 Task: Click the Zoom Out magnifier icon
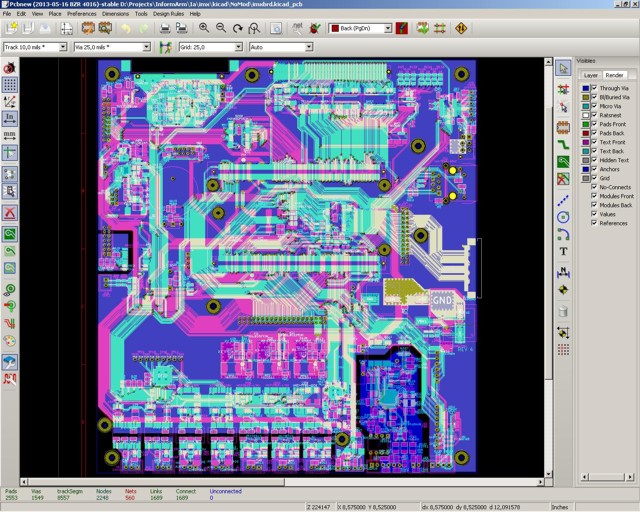[221, 29]
